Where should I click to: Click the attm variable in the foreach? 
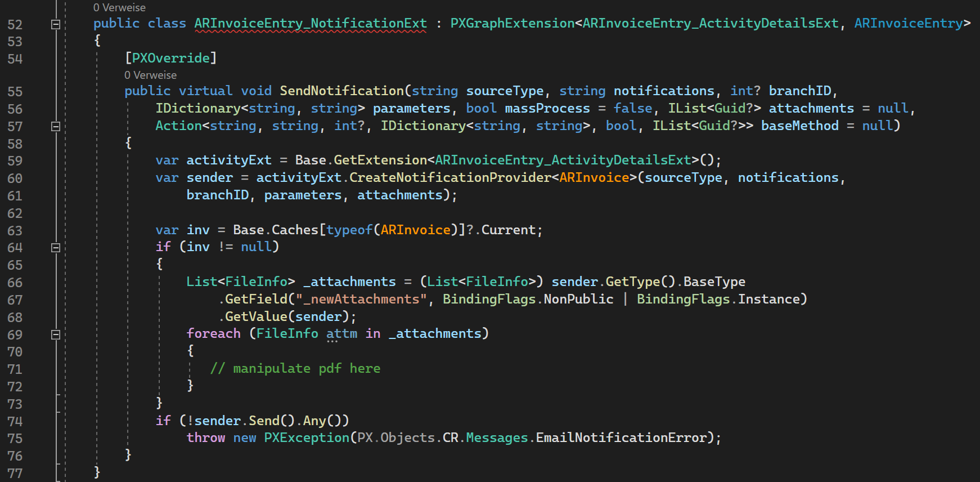pos(341,334)
